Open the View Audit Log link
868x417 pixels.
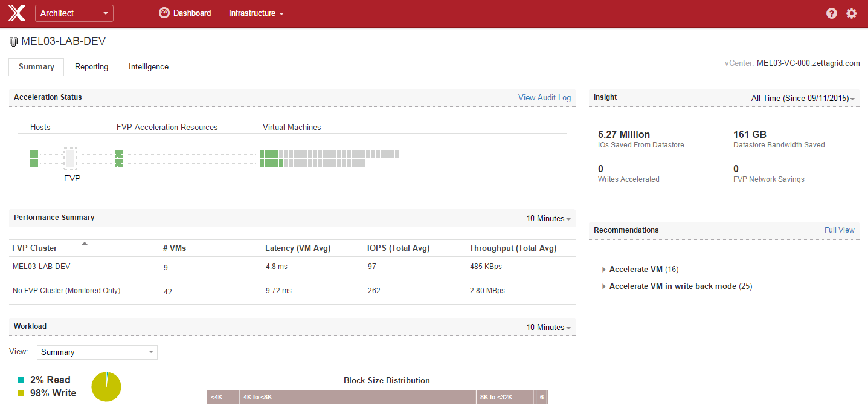point(544,97)
